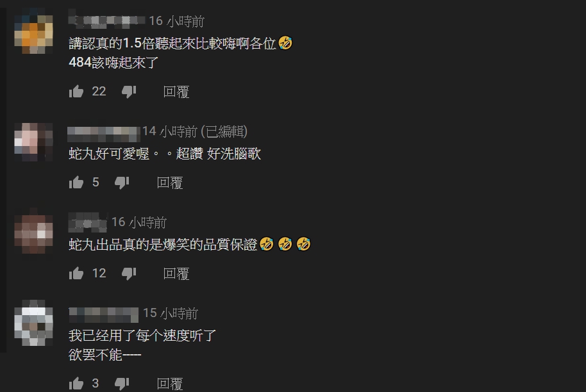Like the 欲罢不能 comment

(x=76, y=384)
